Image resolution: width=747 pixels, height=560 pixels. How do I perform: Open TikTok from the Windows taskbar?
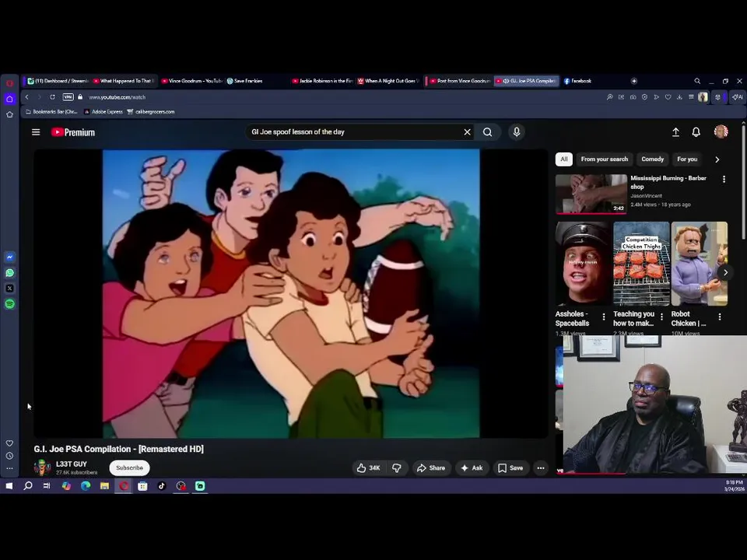tap(162, 485)
